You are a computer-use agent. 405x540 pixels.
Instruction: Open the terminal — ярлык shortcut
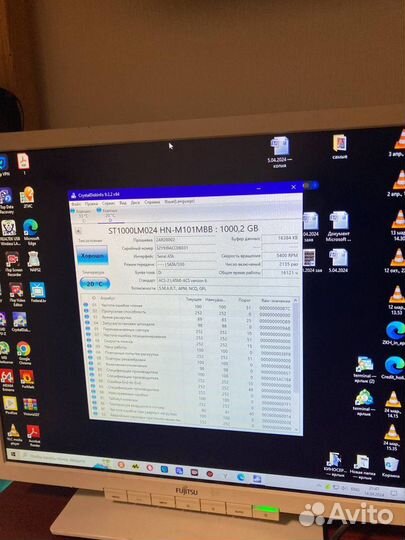(364, 403)
